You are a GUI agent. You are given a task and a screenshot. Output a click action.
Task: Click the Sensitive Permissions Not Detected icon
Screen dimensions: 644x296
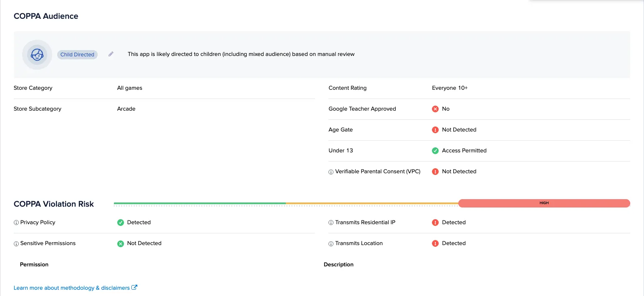(121, 243)
